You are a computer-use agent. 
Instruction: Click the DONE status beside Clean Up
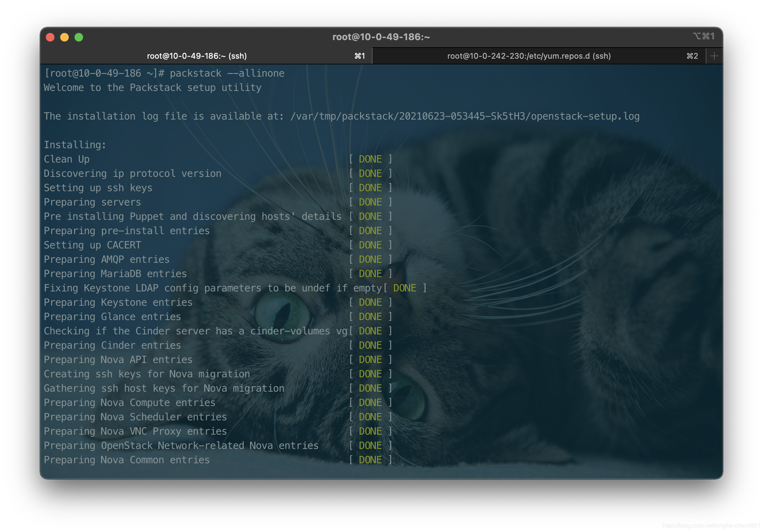[370, 159]
